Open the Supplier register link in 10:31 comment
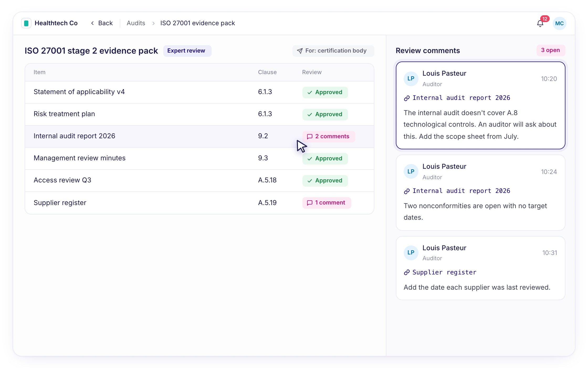This screenshot has width=588, height=368. [x=444, y=272]
